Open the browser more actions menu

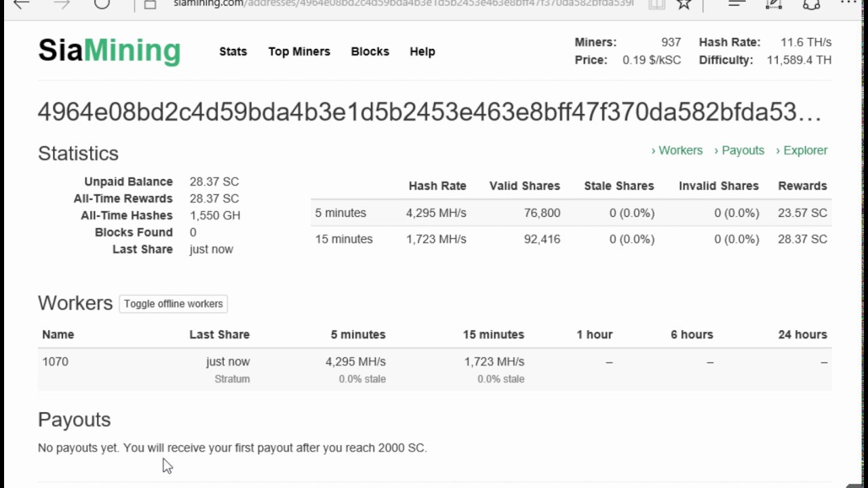coord(848,3)
